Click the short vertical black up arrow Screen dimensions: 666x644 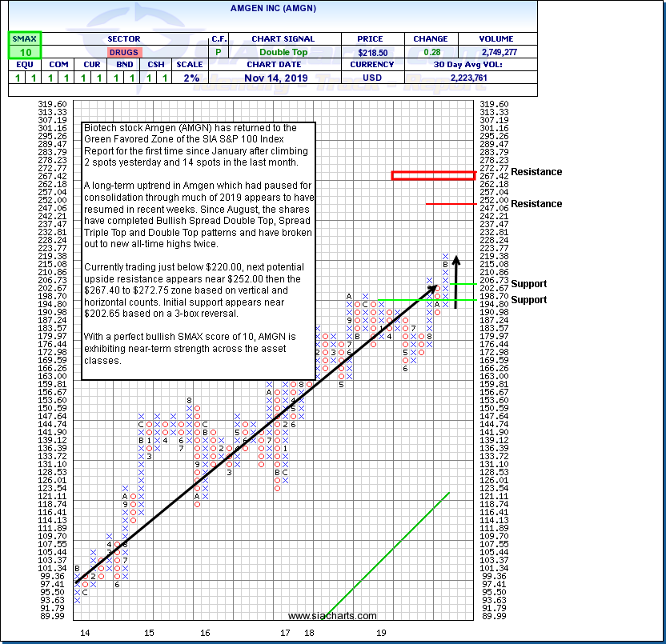pyautogui.click(x=455, y=282)
